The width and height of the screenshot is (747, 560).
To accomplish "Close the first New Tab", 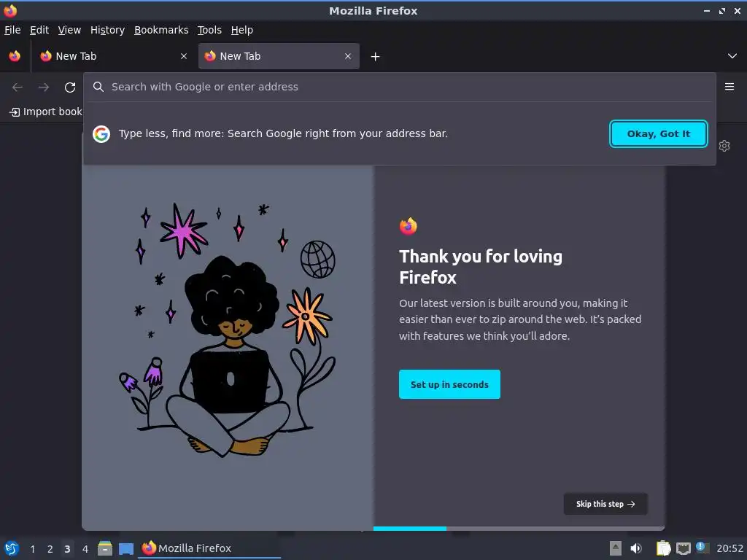I will (184, 56).
